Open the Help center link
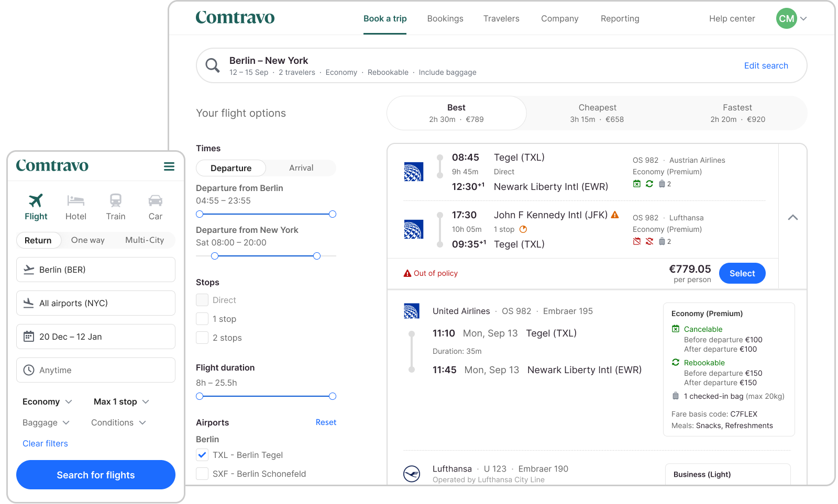Screen dimensions: 838x504 click(x=732, y=19)
